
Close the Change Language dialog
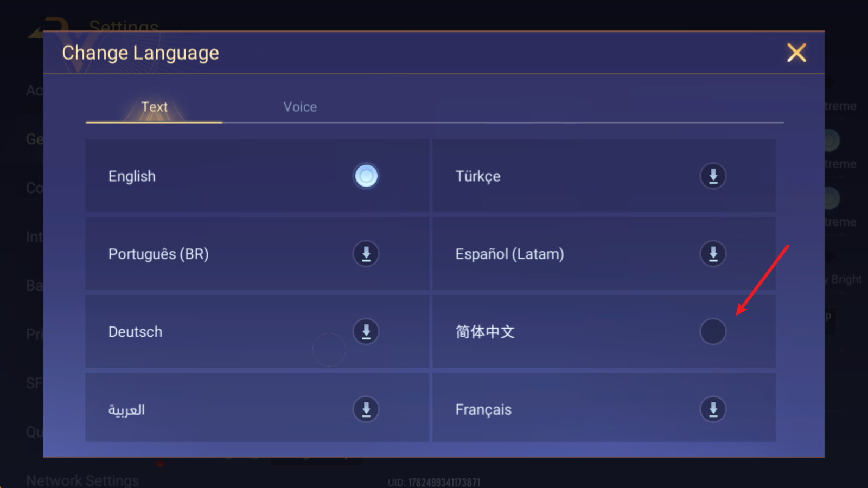(x=796, y=53)
